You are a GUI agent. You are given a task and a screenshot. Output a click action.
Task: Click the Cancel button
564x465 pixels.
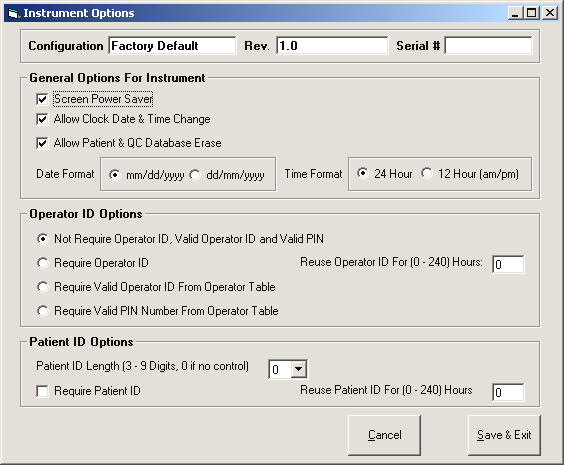(x=385, y=435)
